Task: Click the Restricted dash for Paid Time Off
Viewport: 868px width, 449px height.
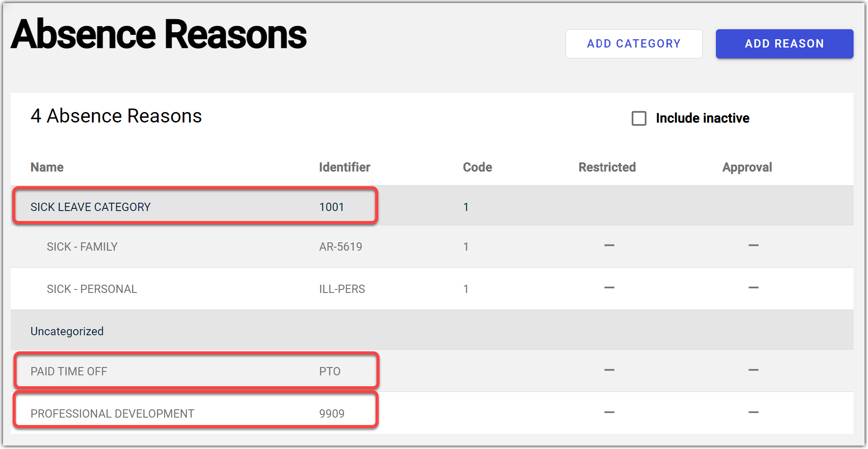Action: click(x=609, y=371)
